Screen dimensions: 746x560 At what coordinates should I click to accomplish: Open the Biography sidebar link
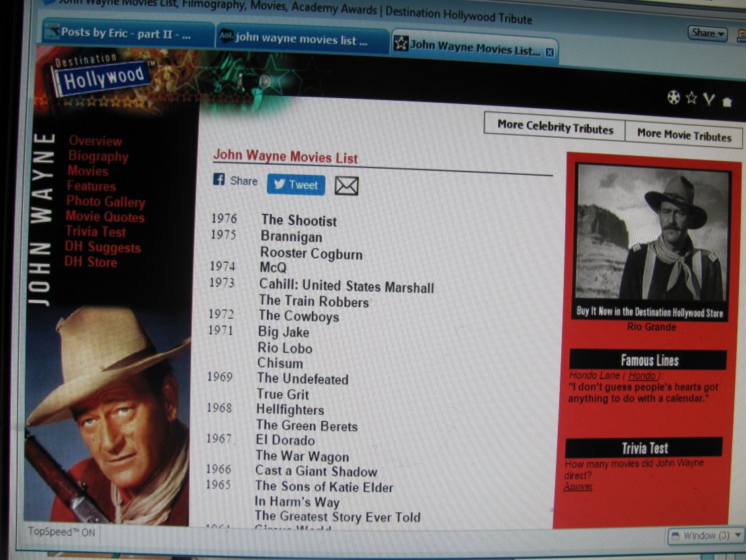coord(98,156)
